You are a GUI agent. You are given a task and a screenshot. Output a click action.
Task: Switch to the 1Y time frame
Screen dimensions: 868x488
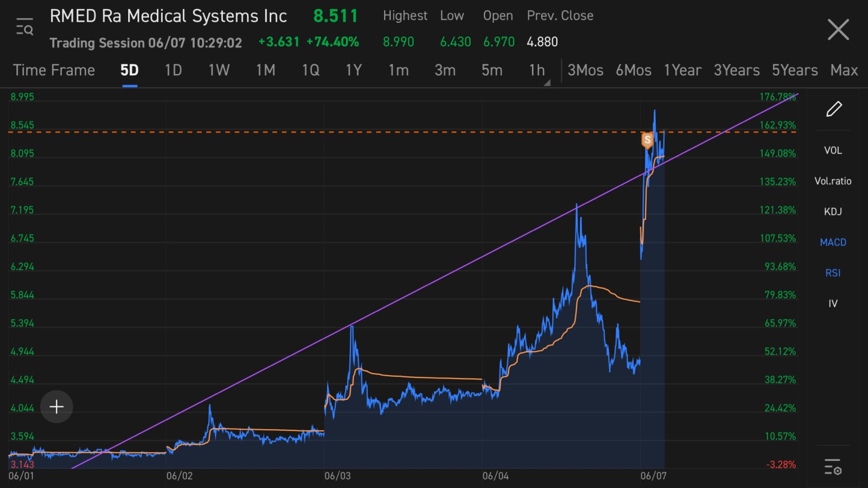point(354,70)
